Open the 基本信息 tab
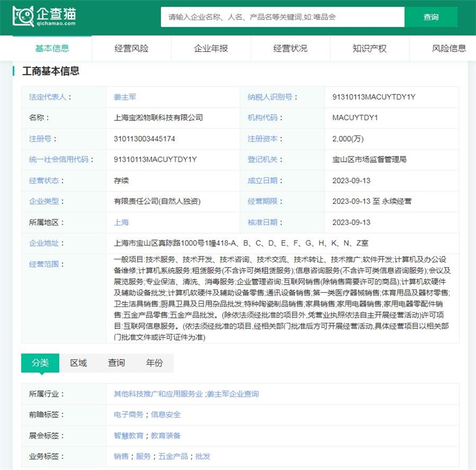 pos(52,48)
